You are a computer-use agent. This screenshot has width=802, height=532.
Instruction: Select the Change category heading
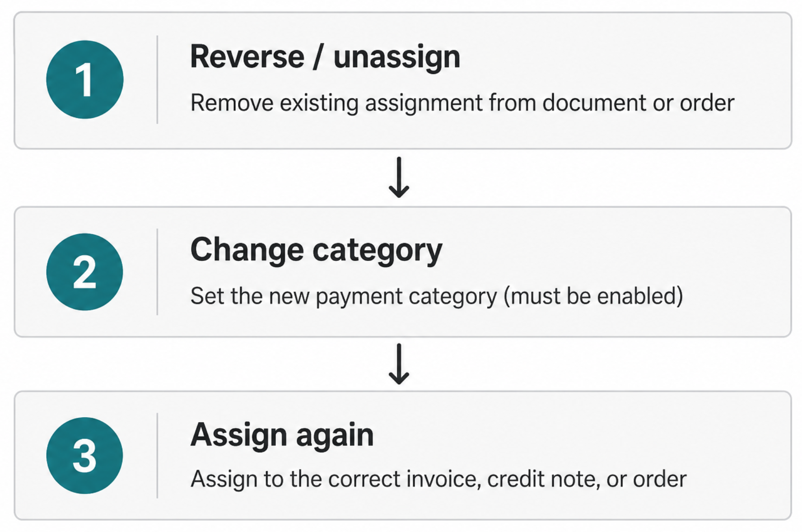pos(316,250)
